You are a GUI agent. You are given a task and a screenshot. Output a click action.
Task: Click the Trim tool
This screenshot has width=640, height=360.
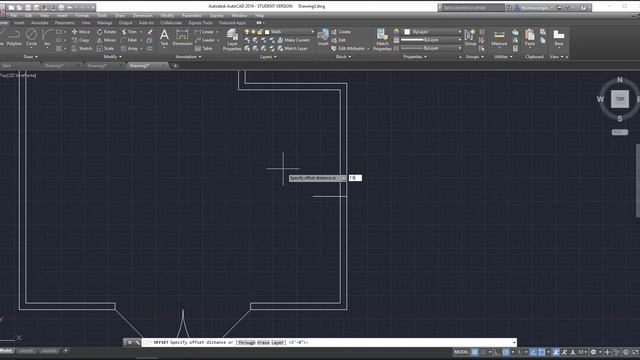click(x=129, y=32)
